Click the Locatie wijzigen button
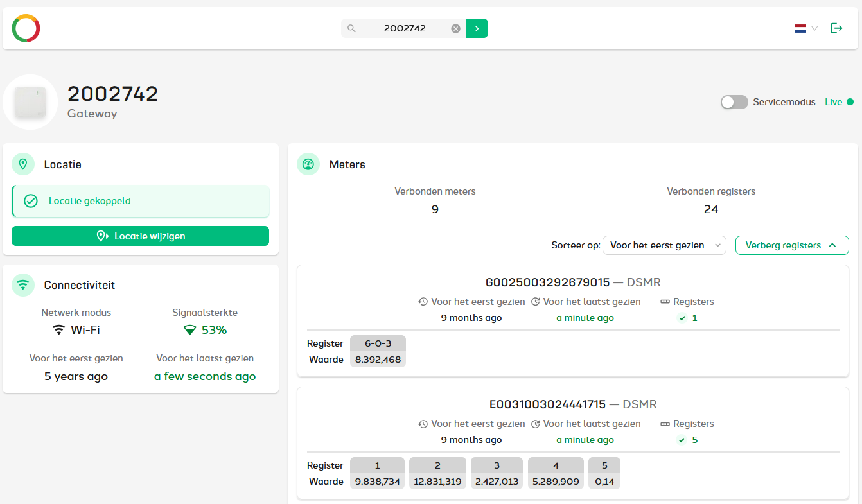862x504 pixels. pos(140,236)
